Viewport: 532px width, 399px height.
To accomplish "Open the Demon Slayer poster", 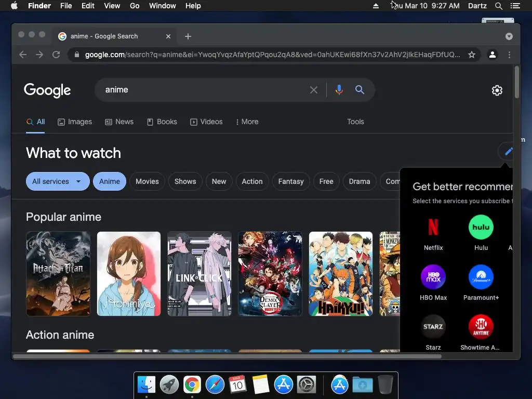I will 270,274.
